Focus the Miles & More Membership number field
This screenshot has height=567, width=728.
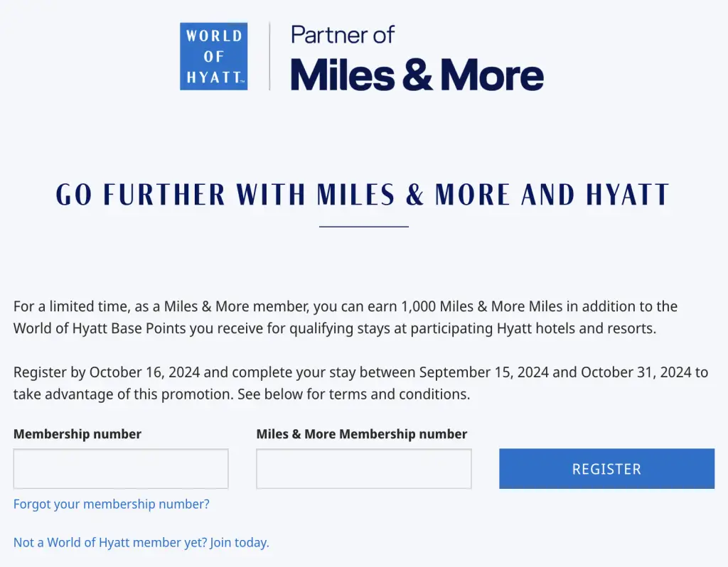tap(363, 468)
